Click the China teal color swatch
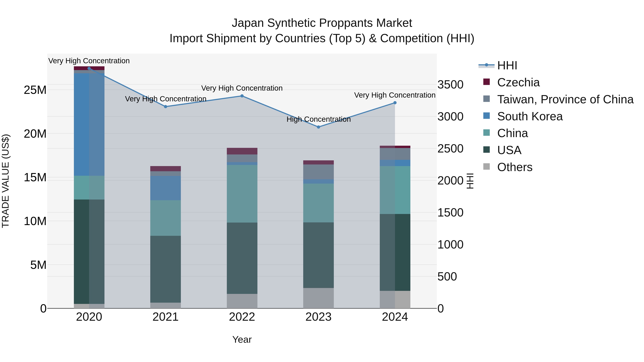Image resolution: width=644 pixels, height=362 pixels. 487,133
